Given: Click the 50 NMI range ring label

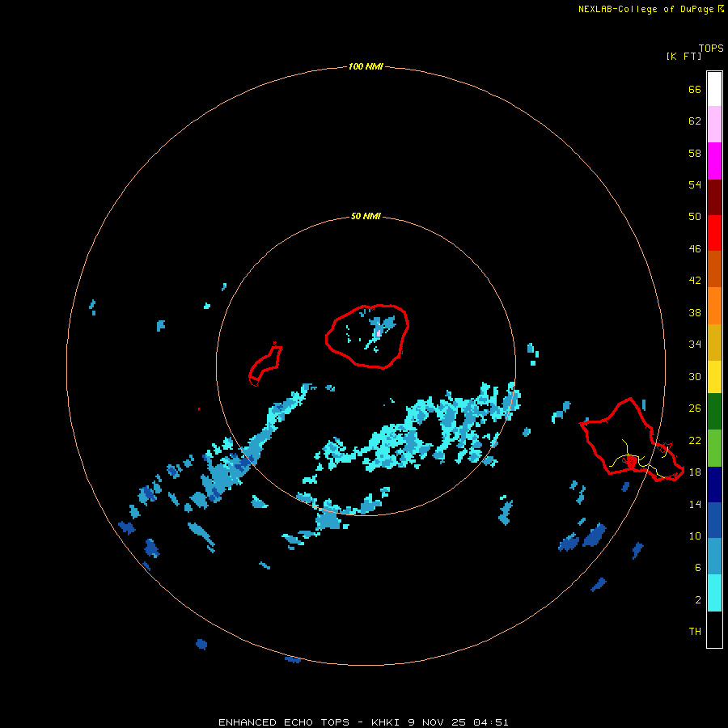Looking at the screenshot, I should [x=366, y=216].
